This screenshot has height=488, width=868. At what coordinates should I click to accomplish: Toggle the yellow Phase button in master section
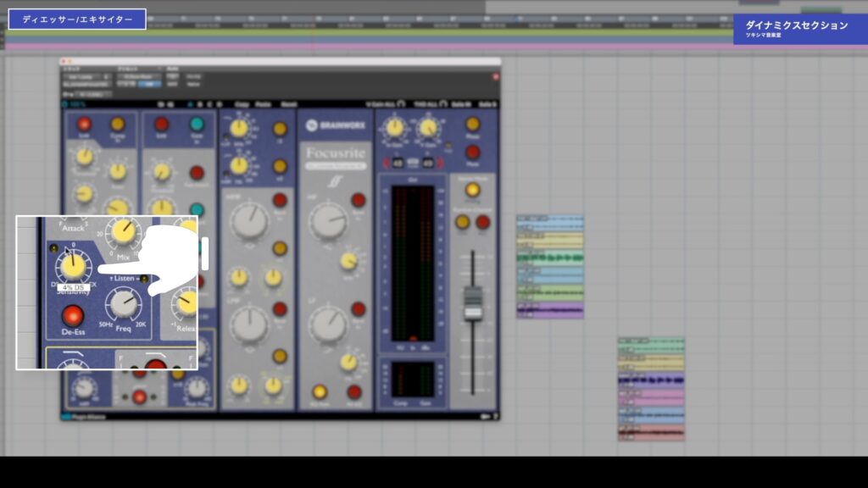pos(472,124)
